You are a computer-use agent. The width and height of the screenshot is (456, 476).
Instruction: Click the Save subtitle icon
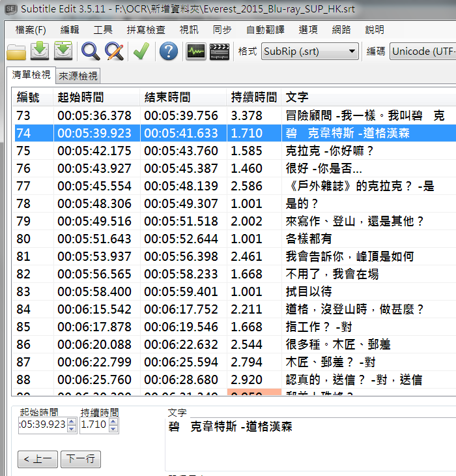click(40, 51)
